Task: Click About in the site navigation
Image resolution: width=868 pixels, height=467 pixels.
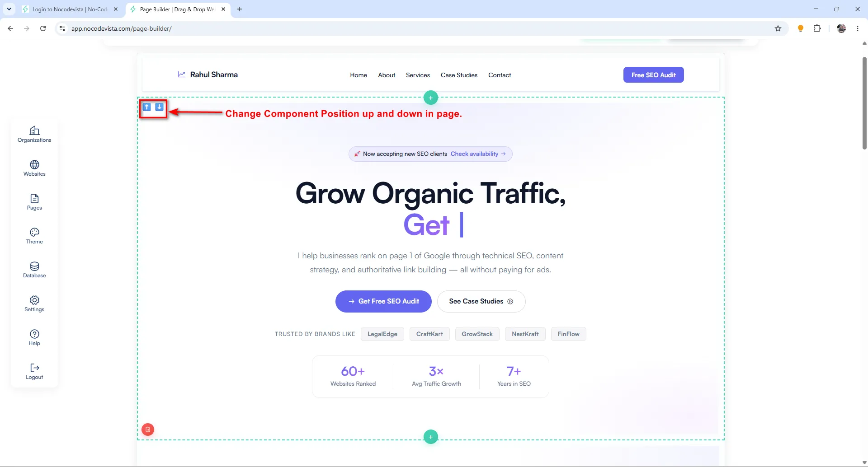Action: coord(387,75)
